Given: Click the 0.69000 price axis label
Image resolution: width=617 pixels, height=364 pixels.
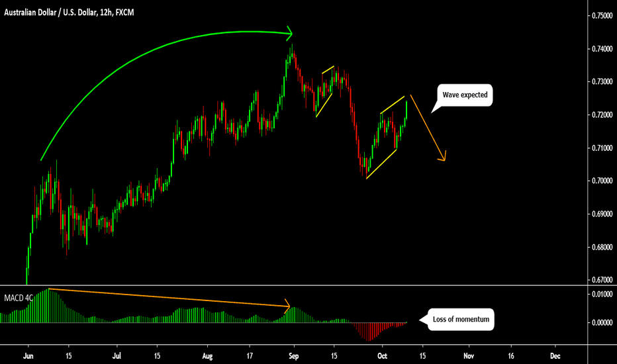Looking at the screenshot, I should [x=602, y=214].
